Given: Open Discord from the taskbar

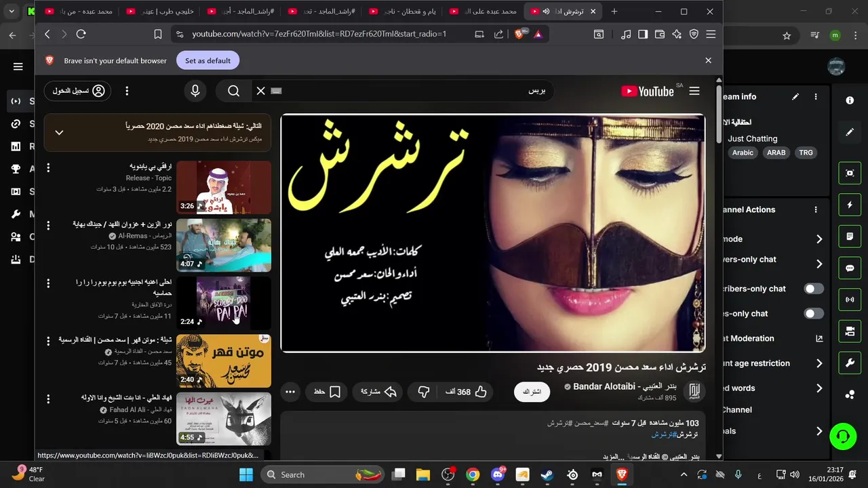Looking at the screenshot, I should click(497, 474).
